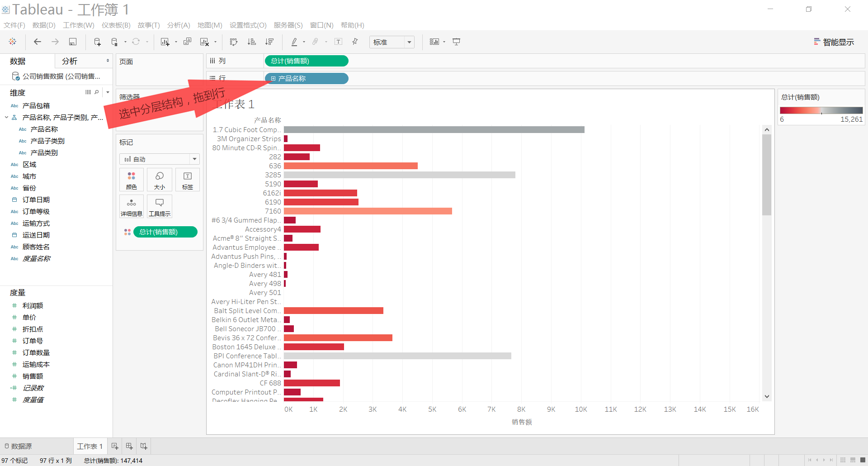Click the 智能显示 button

point(834,42)
